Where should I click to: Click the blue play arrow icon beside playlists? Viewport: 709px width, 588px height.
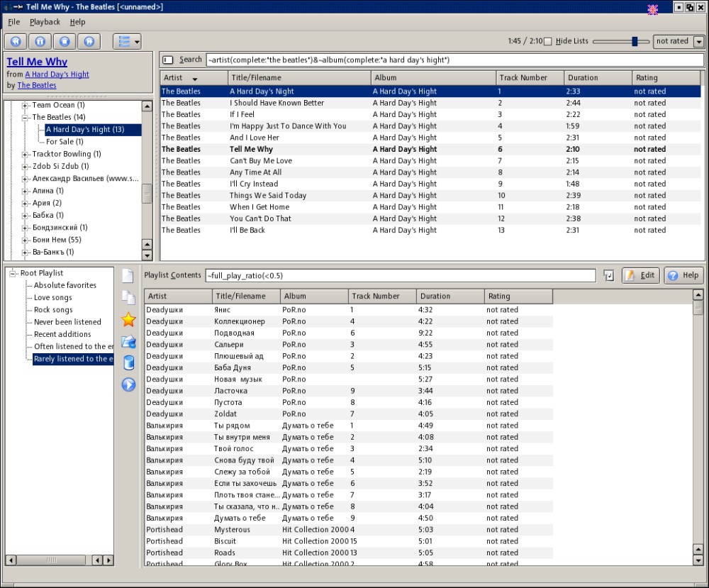pyautogui.click(x=128, y=384)
